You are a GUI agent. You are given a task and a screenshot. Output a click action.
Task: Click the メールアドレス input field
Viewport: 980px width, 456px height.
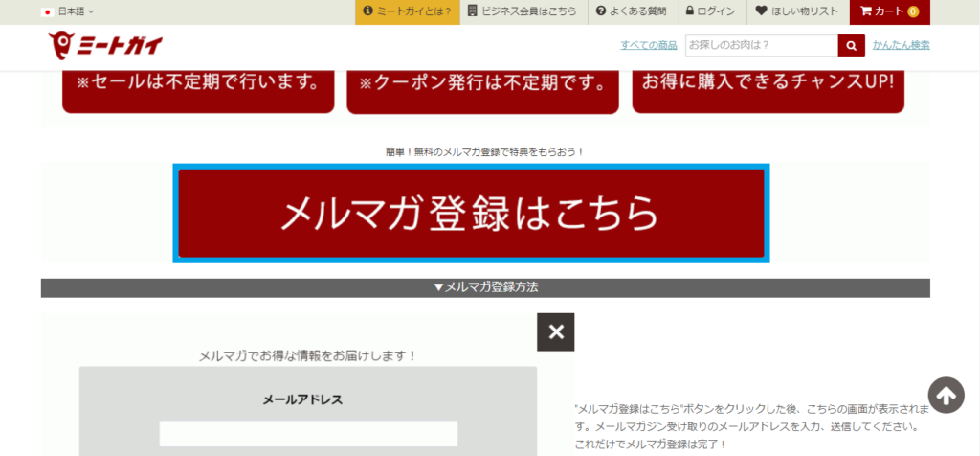308,433
